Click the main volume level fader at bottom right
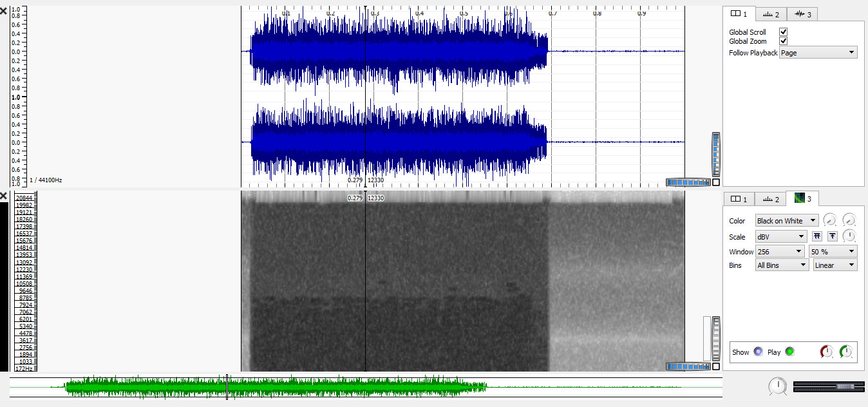The image size is (868, 407). (828, 386)
